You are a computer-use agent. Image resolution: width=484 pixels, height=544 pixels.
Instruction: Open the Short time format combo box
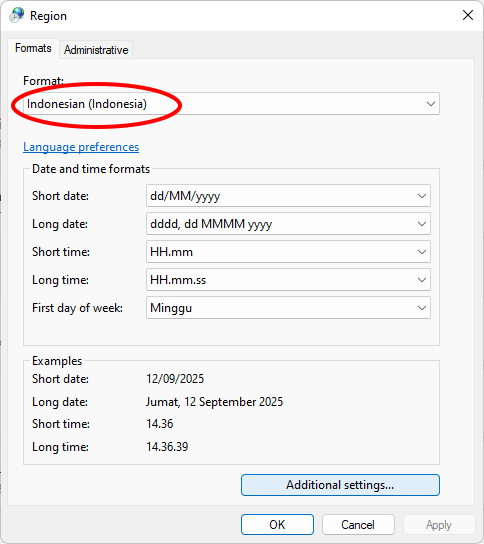click(288, 252)
